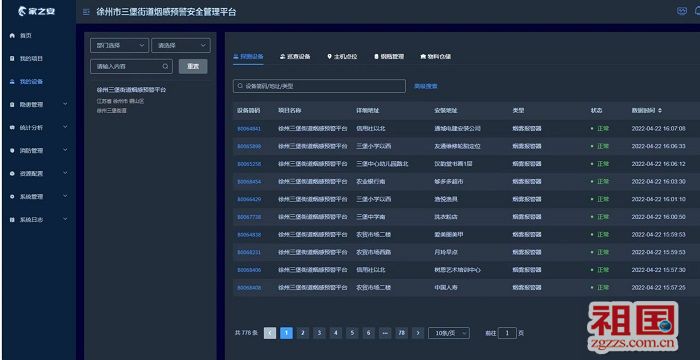Click the search magnifier in left panel input
The width and height of the screenshot is (700, 360).
(x=165, y=66)
